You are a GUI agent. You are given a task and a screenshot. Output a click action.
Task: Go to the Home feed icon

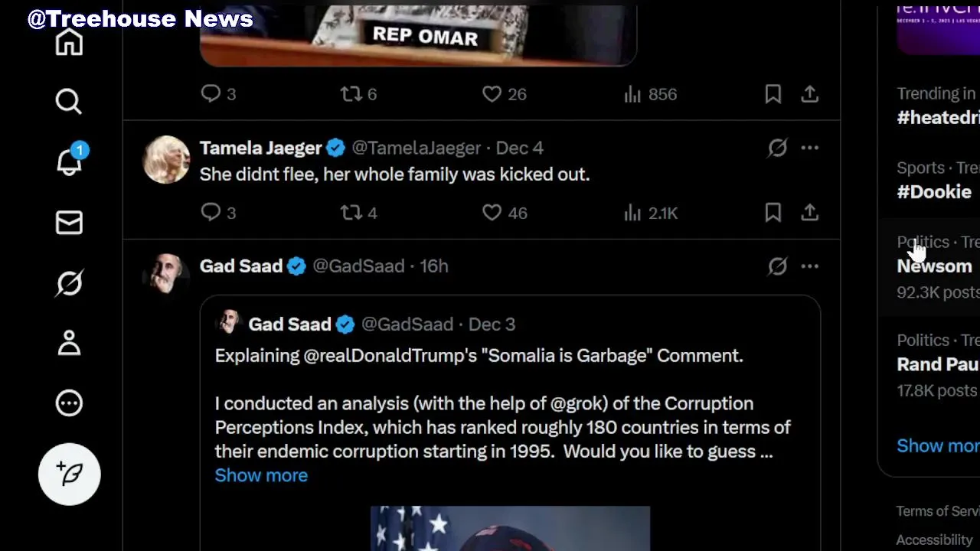[69, 42]
